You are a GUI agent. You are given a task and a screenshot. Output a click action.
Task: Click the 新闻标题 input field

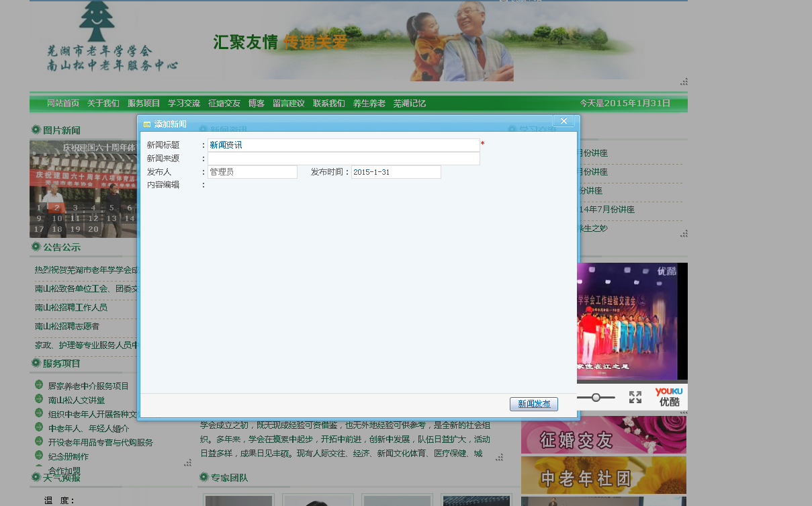[344, 145]
